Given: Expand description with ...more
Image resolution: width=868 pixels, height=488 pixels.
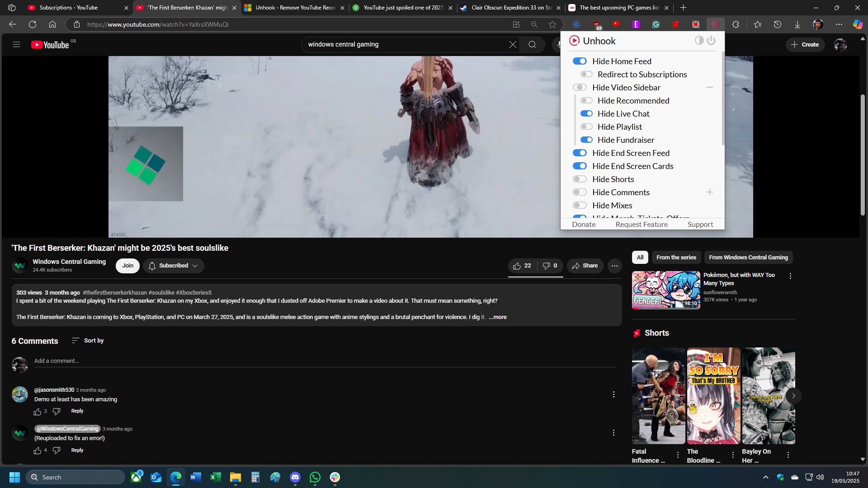Looking at the screenshot, I should coord(497,317).
